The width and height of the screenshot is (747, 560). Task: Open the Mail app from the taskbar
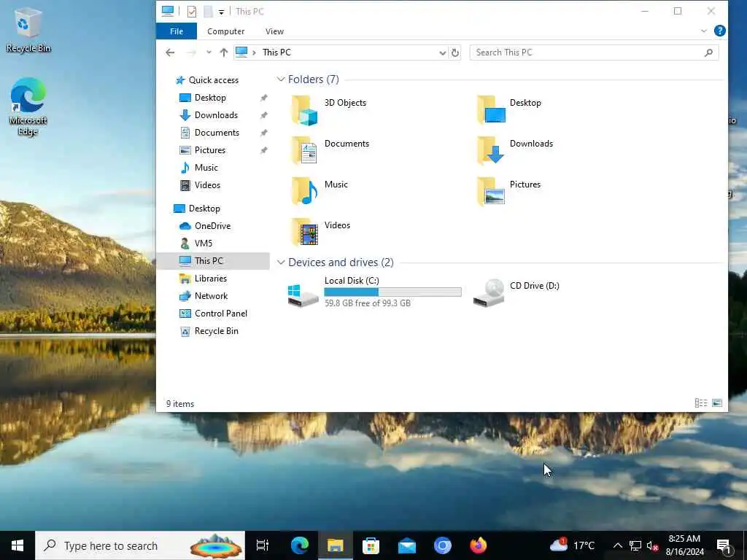tap(407, 545)
